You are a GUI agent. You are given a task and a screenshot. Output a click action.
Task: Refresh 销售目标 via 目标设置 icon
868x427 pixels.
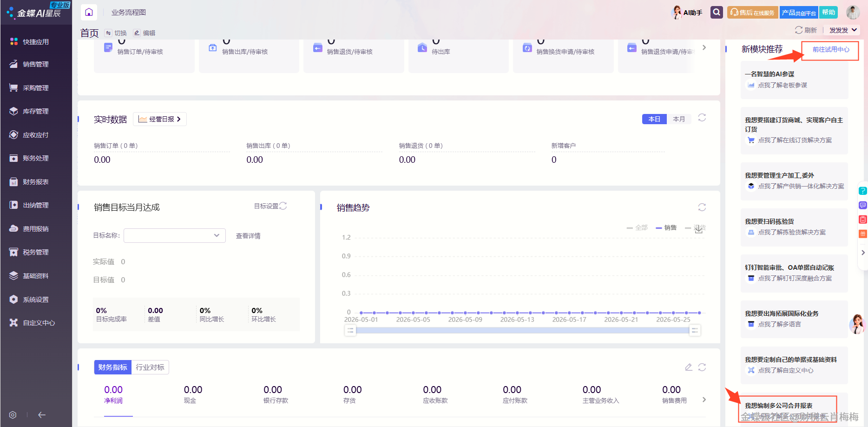pyautogui.click(x=283, y=206)
